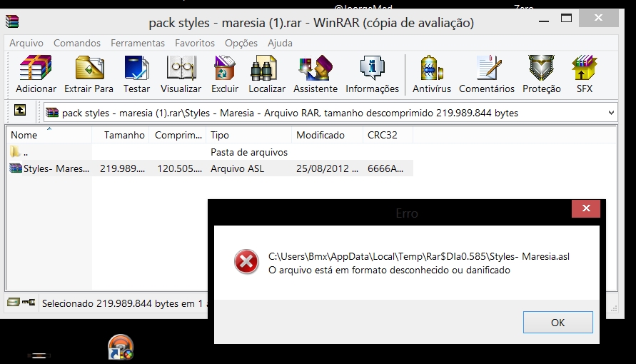Expand the archive path dropdown
The height and width of the screenshot is (364, 636).
point(611,113)
